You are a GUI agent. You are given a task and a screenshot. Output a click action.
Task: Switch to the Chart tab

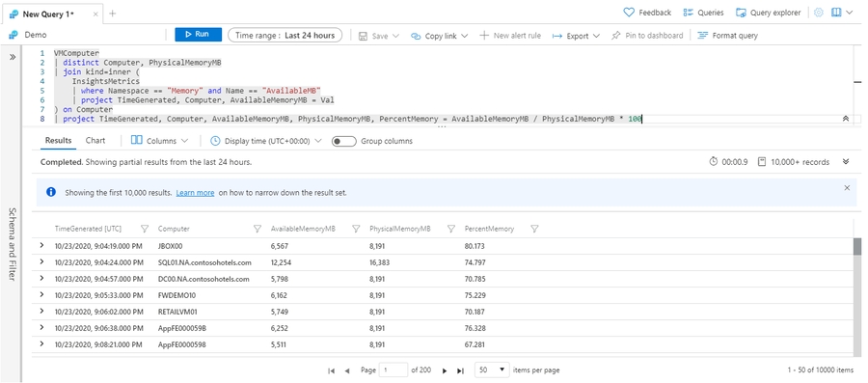pyautogui.click(x=95, y=141)
